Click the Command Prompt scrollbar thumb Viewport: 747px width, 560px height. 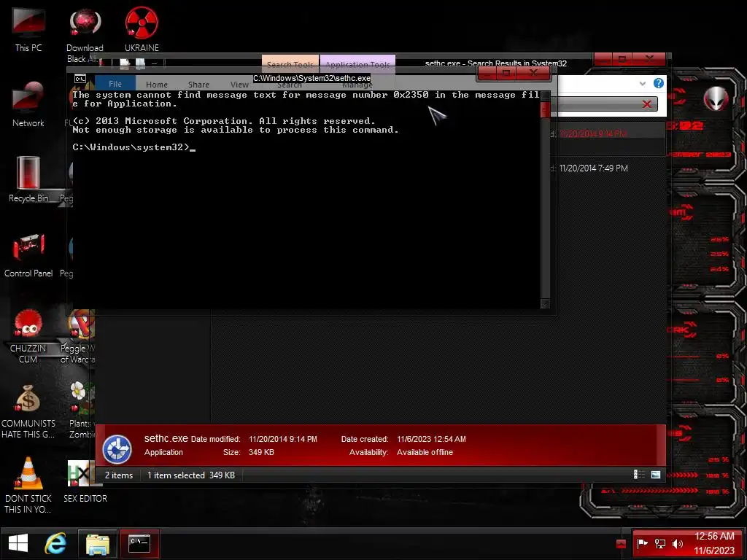click(545, 109)
